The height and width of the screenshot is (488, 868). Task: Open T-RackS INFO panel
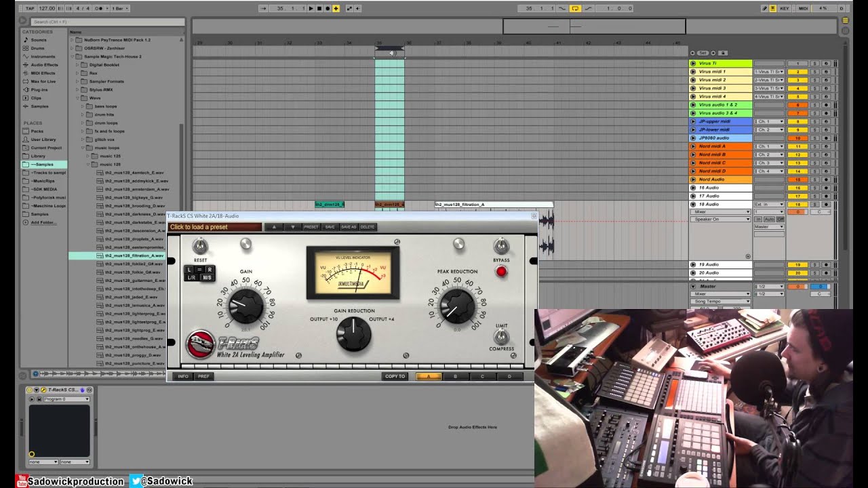(x=183, y=376)
